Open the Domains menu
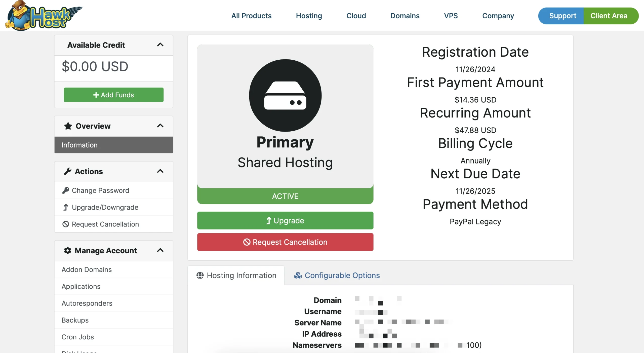This screenshot has height=353, width=644. pyautogui.click(x=405, y=16)
